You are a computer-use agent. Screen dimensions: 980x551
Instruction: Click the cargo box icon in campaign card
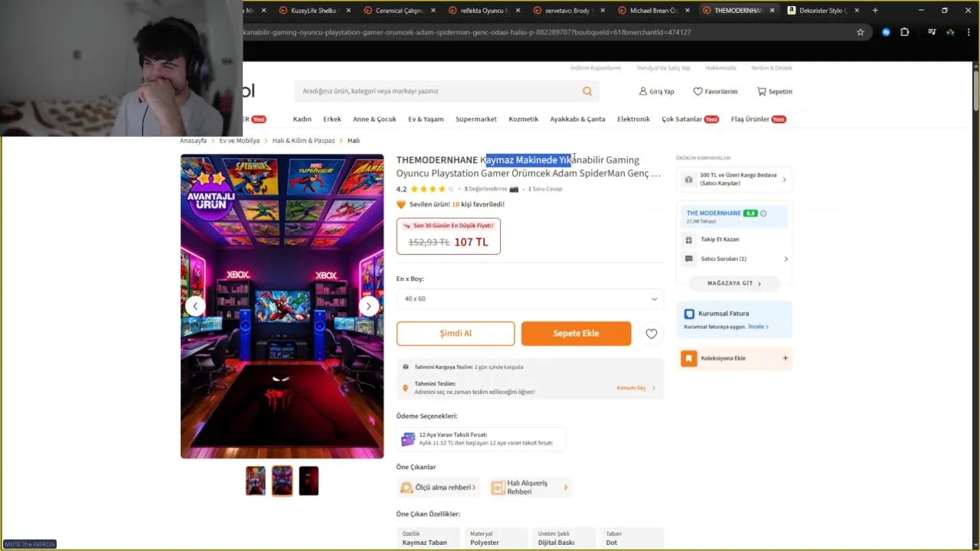click(688, 180)
